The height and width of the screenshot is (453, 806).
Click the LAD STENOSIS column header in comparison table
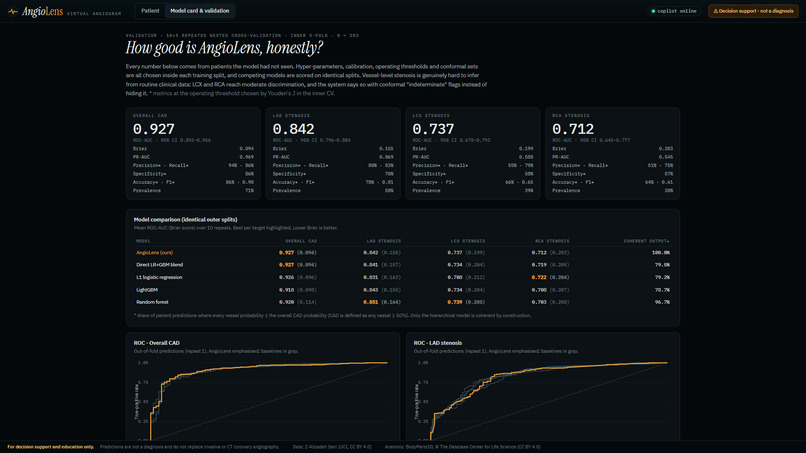click(x=383, y=241)
